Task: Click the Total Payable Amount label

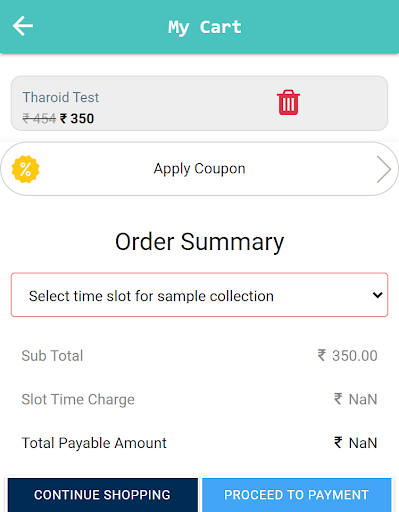Action: click(94, 443)
